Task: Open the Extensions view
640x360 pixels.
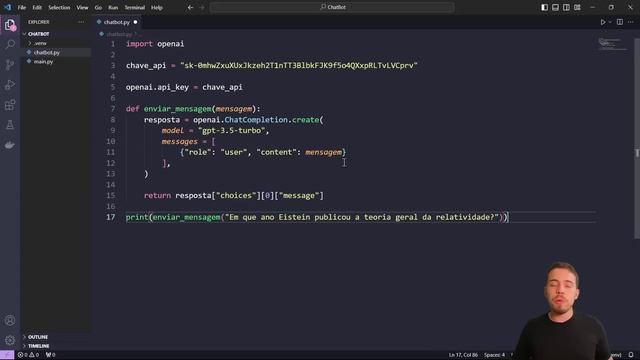Action: pos(10,105)
